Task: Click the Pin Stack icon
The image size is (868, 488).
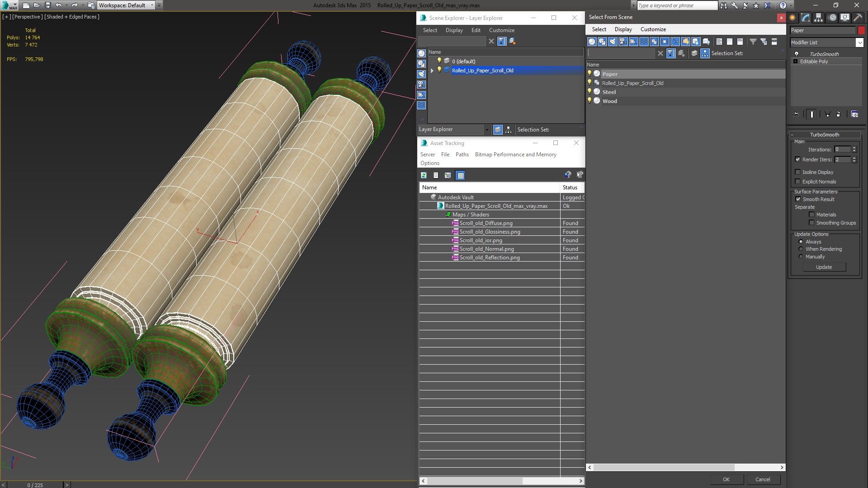Action: [x=796, y=114]
